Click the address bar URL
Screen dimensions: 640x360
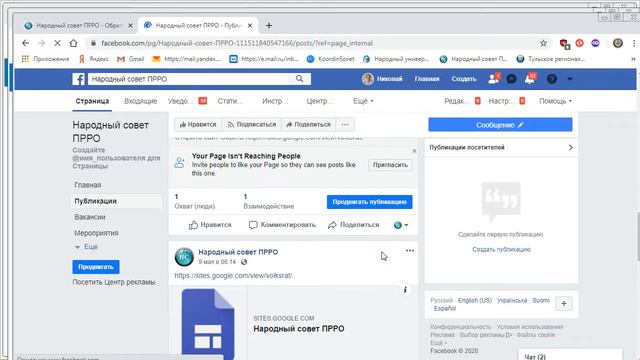pyautogui.click(x=237, y=43)
